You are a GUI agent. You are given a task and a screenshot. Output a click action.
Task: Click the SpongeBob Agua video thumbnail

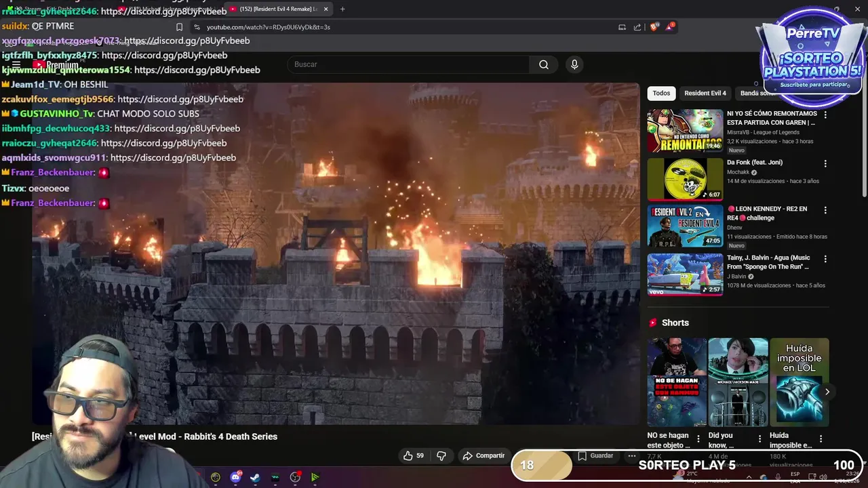[685, 275]
